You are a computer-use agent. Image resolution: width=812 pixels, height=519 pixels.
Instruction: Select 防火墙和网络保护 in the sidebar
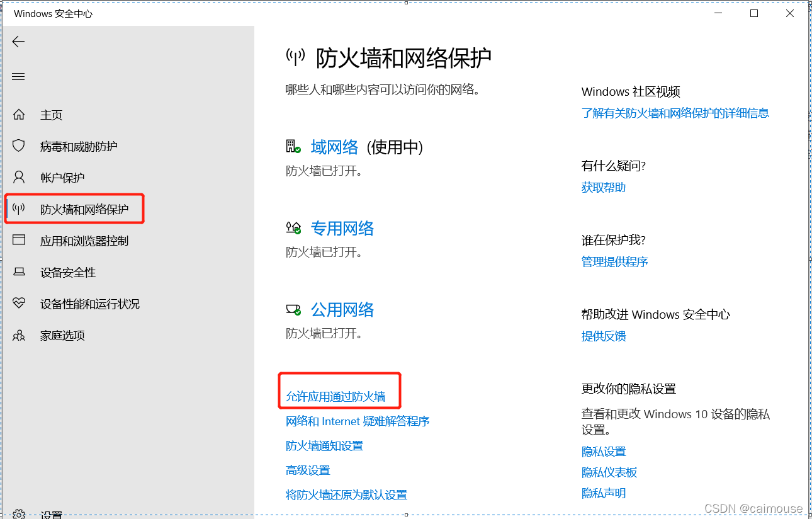tap(84, 209)
